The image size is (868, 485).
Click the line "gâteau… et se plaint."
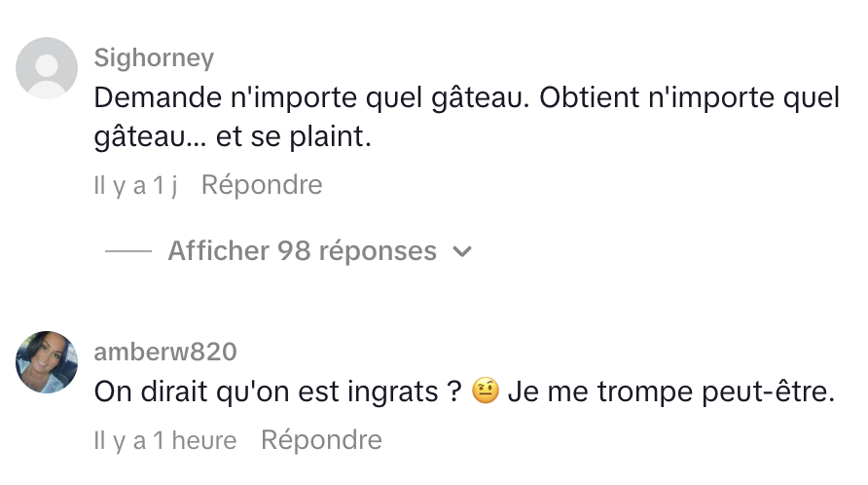(x=234, y=137)
